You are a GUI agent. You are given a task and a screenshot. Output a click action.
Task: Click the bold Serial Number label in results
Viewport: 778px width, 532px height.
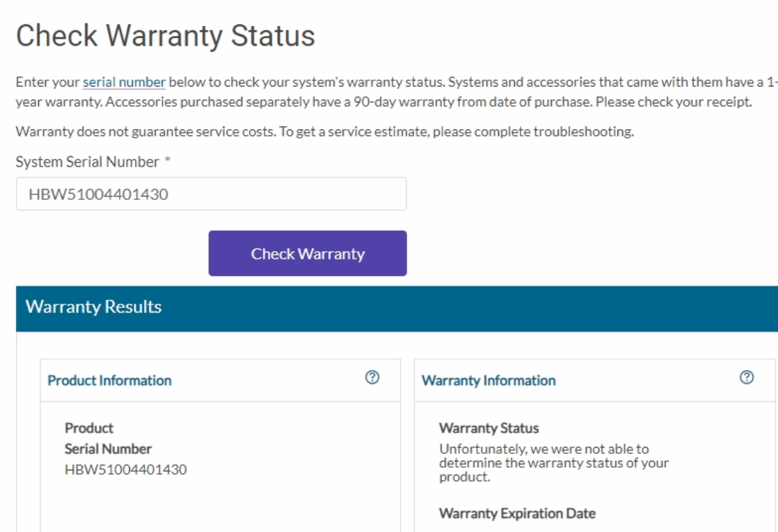click(x=108, y=449)
